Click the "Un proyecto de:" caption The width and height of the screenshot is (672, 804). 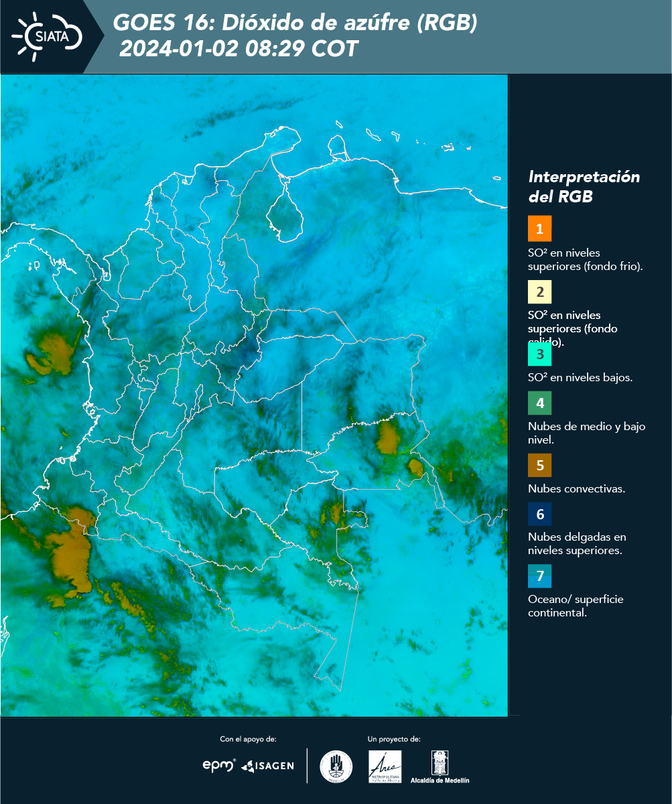[394, 739]
